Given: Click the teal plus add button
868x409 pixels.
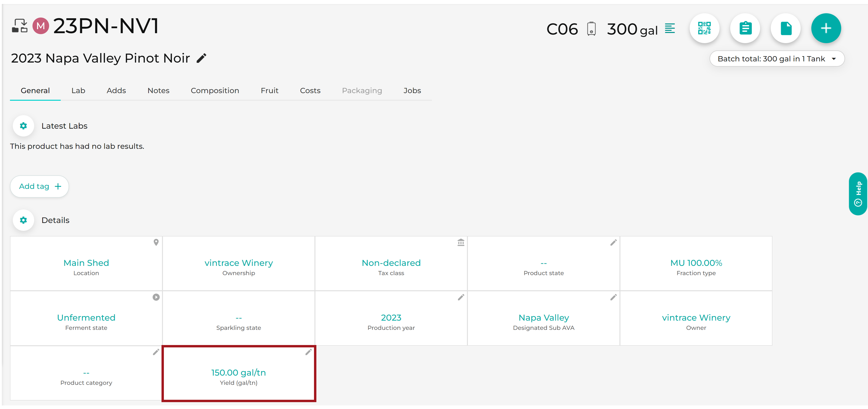Looking at the screenshot, I should pyautogui.click(x=826, y=28).
